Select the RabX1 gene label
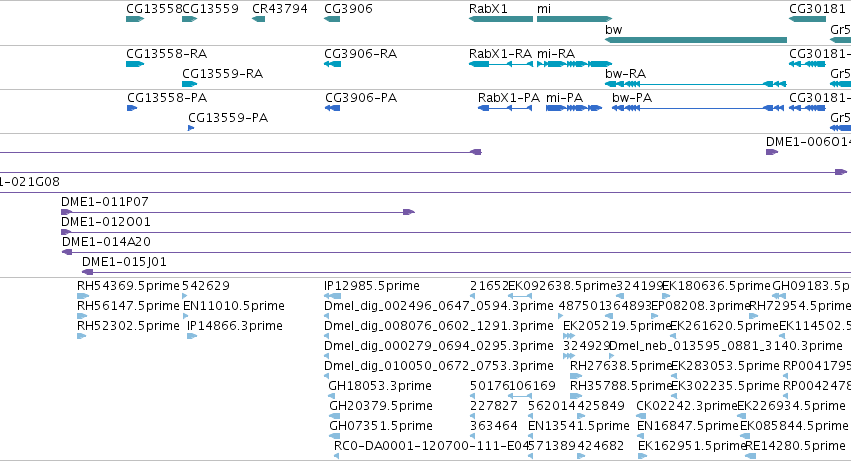851x461 pixels. (x=488, y=9)
